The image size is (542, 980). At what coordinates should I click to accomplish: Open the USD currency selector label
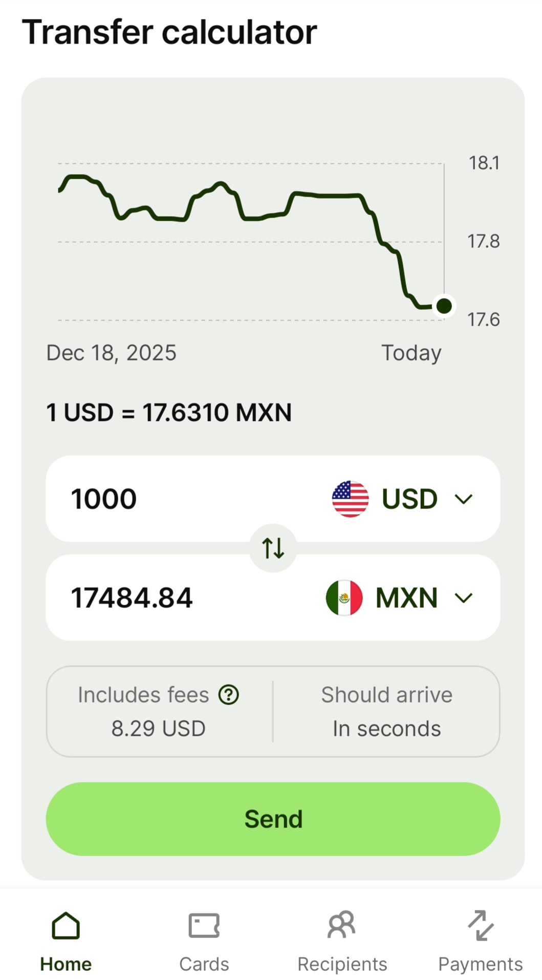pos(409,499)
